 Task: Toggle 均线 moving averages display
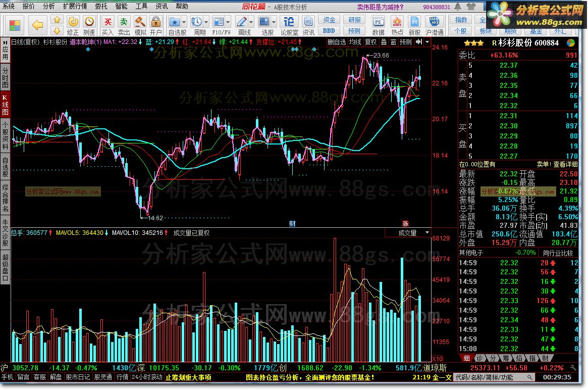355,42
